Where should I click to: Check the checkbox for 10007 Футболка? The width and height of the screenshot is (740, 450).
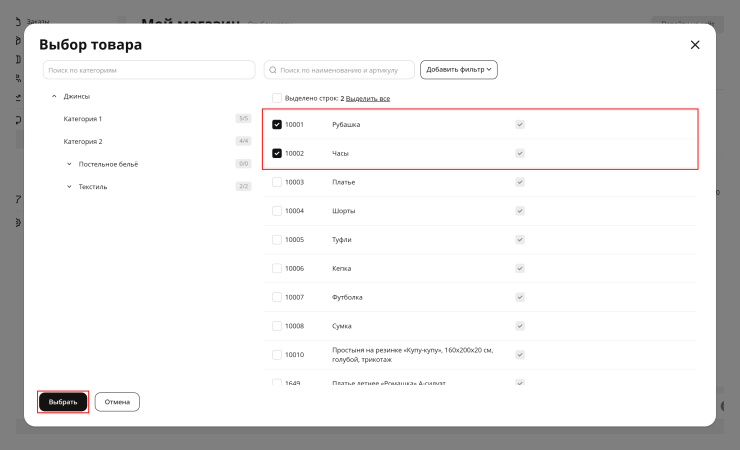277,297
